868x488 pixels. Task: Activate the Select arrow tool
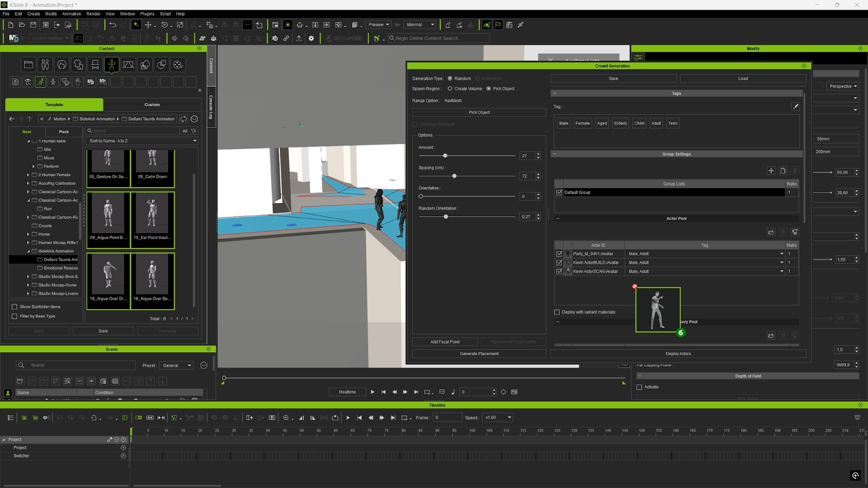coord(136,25)
